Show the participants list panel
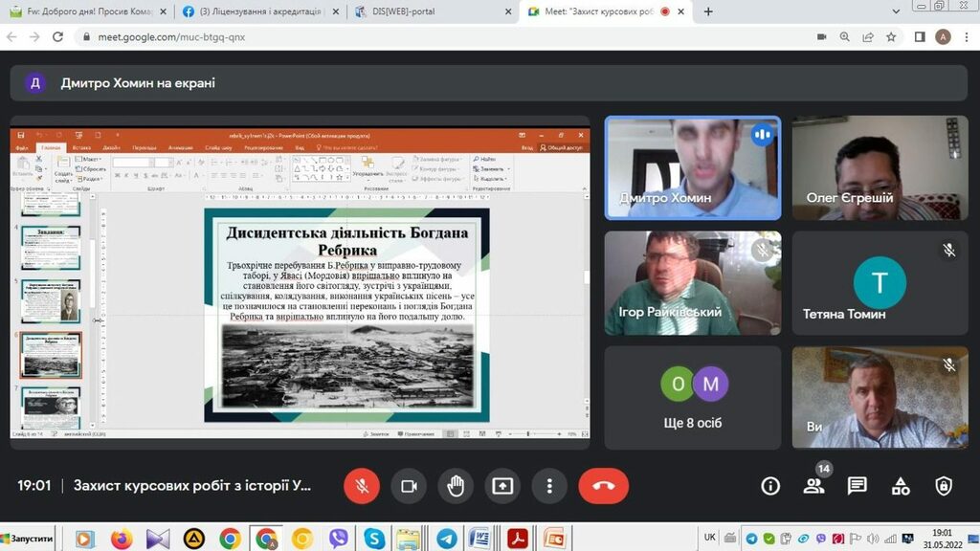 (813, 486)
